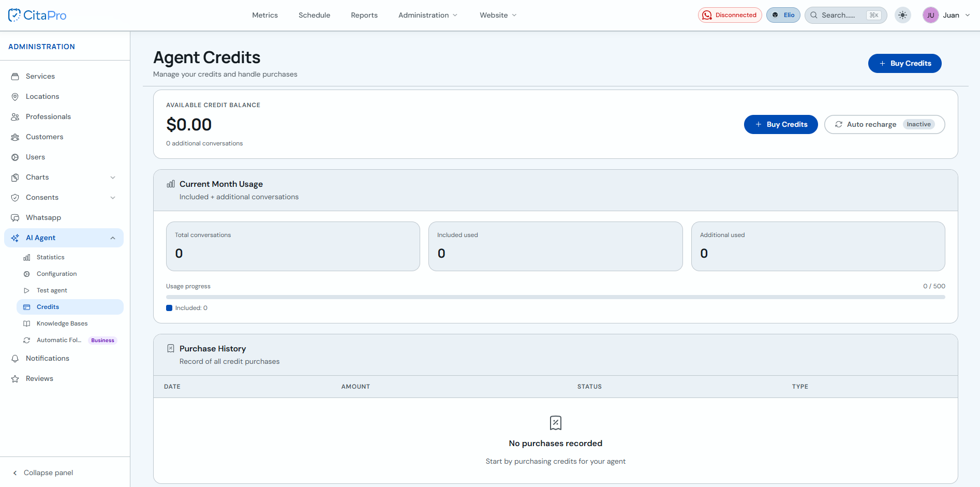Click the Knowledge Bases book icon
Viewport: 980px width, 487px height.
click(x=27, y=323)
